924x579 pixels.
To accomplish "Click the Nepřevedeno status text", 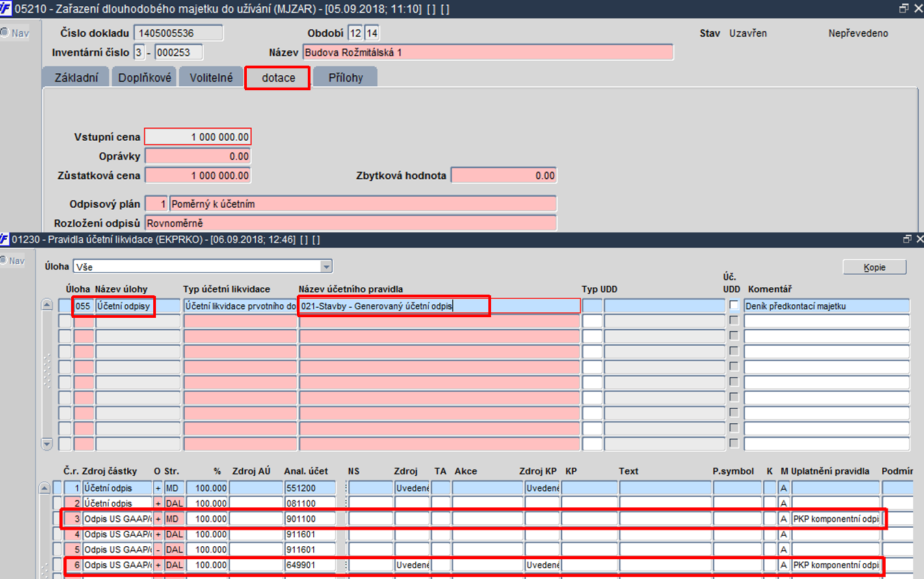I will pos(858,33).
